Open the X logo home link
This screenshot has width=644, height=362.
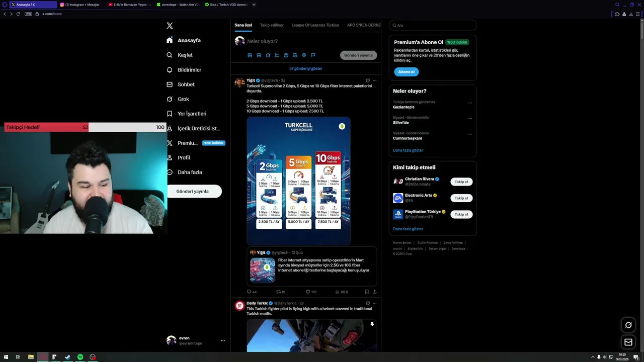click(170, 26)
